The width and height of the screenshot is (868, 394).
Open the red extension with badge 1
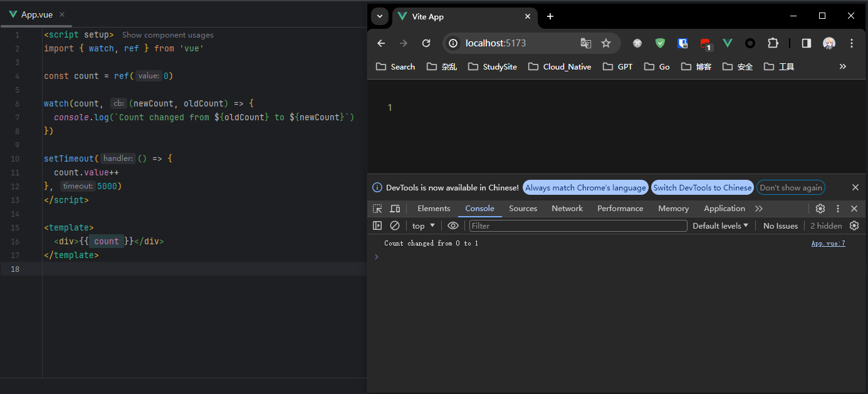click(x=706, y=44)
